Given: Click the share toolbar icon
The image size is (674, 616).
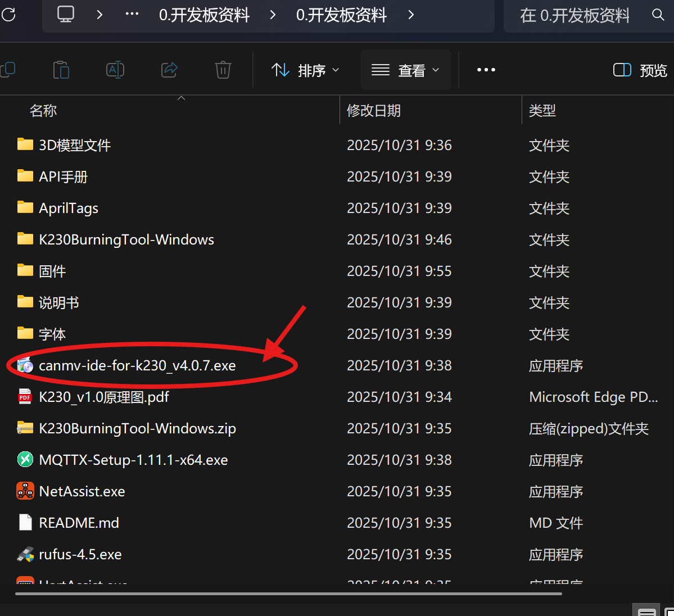Looking at the screenshot, I should click(x=169, y=70).
